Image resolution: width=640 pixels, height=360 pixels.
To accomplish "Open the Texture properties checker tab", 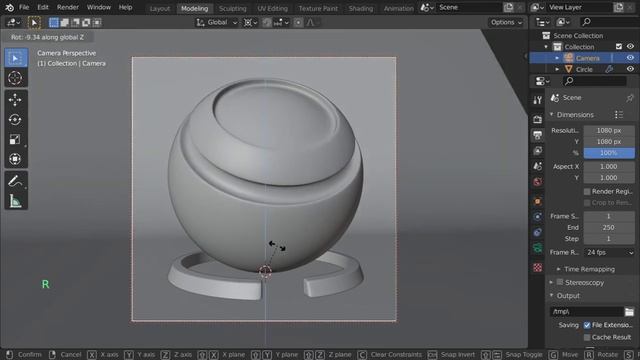I will pos(538,267).
